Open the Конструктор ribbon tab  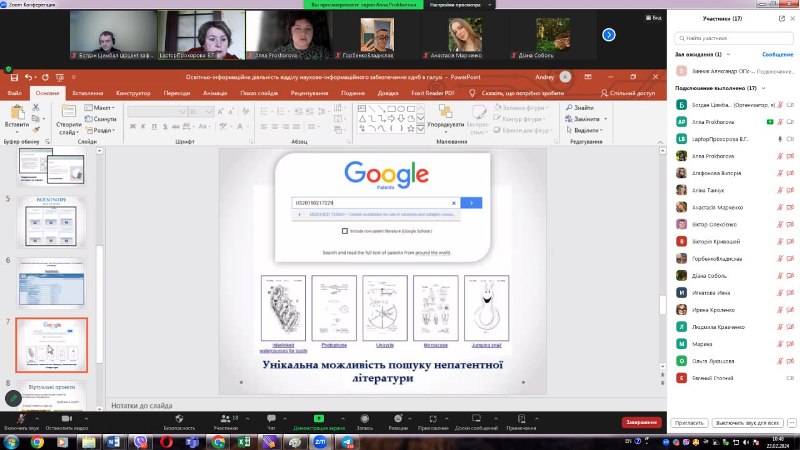click(x=133, y=92)
